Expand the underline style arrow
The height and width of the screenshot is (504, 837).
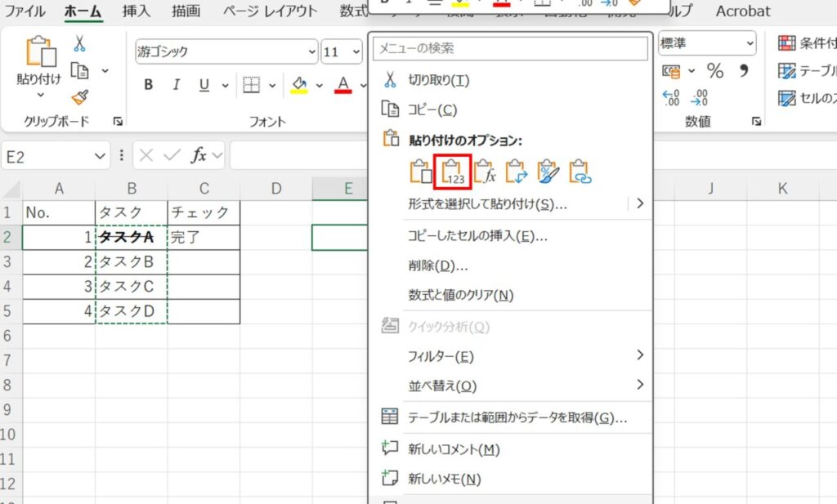pos(226,85)
